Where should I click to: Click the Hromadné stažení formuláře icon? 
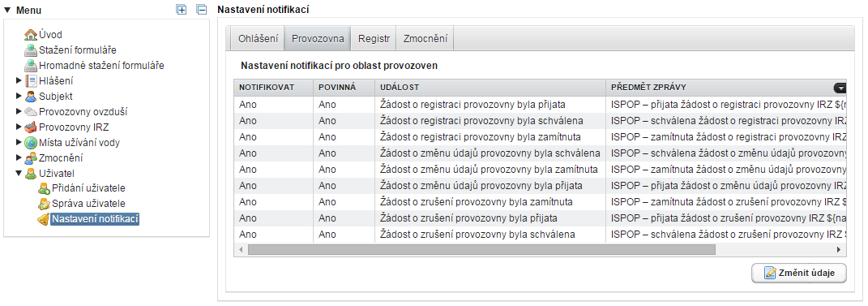point(31,66)
